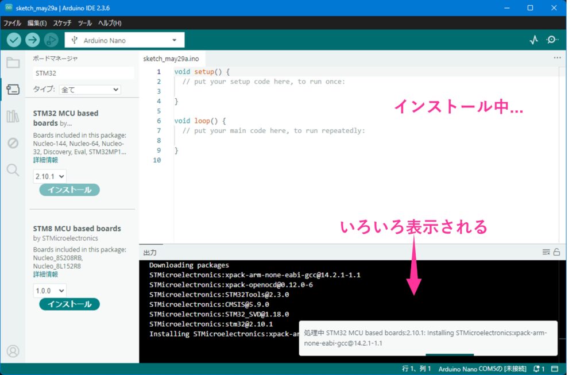Viewport: 588px width, 375px height.
Task: Clear the output panel contents
Action: coord(546,252)
